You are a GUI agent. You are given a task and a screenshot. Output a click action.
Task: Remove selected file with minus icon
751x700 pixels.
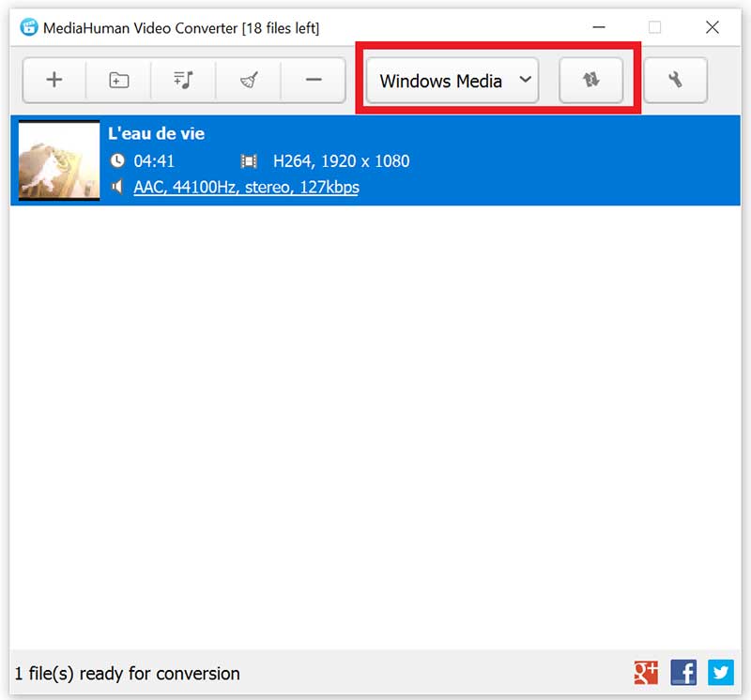coord(313,81)
